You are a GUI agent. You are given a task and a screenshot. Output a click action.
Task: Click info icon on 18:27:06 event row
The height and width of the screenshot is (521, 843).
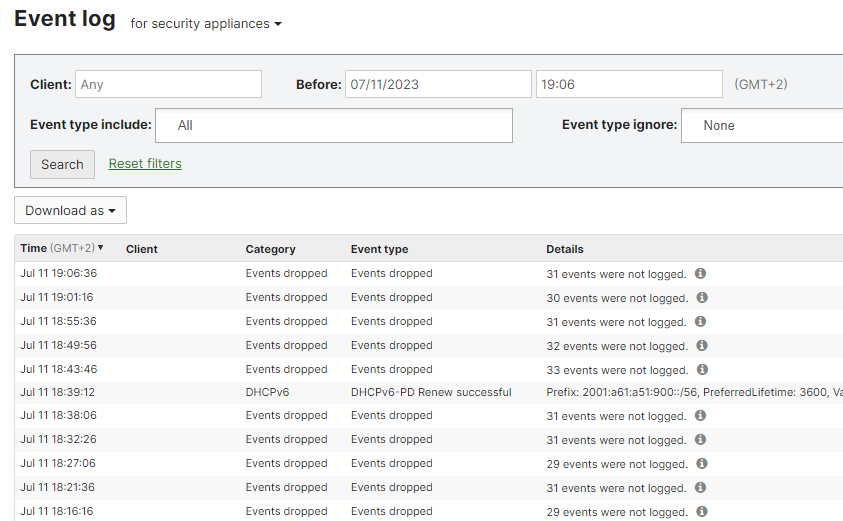702,463
